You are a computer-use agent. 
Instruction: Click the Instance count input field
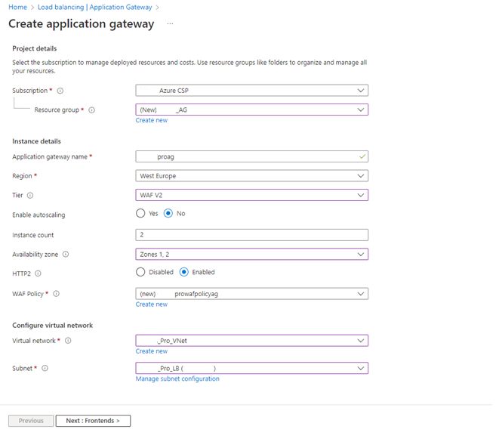coord(251,235)
